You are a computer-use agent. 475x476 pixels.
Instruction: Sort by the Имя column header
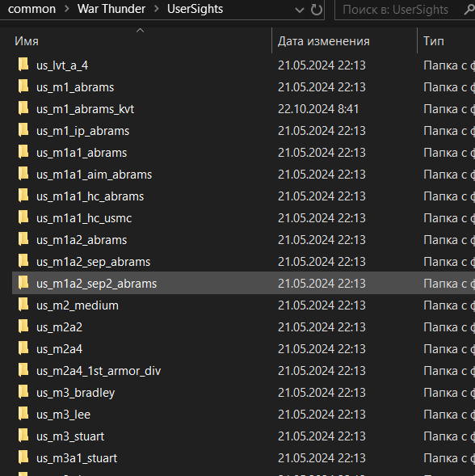point(27,41)
